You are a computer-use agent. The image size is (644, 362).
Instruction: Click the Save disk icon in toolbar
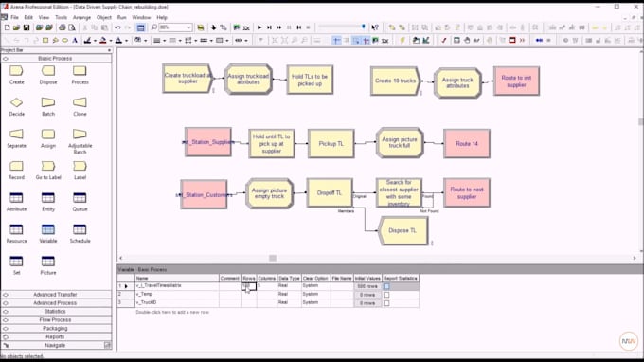[27, 27]
